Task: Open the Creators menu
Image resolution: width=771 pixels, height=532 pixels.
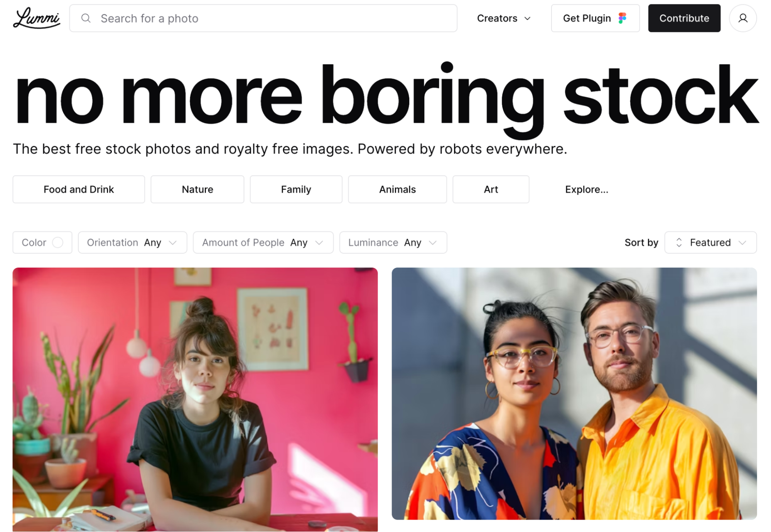Action: point(504,18)
